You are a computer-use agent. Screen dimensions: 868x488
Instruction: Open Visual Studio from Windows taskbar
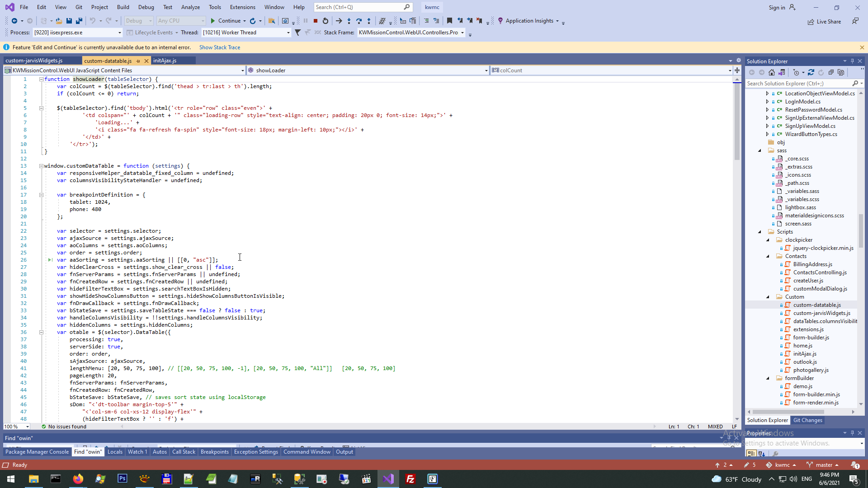388,479
